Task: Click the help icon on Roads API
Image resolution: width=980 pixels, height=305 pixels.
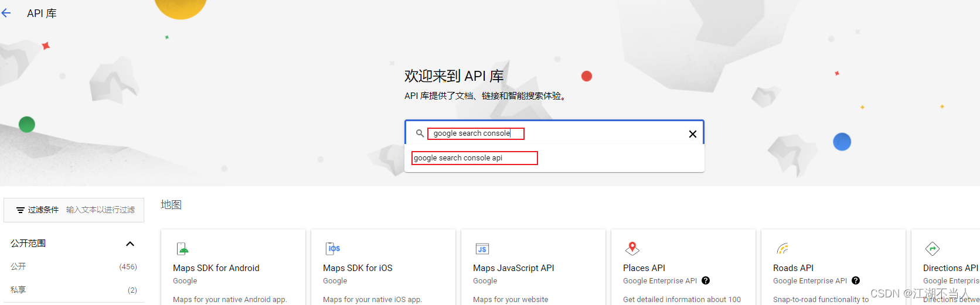Action: click(856, 280)
